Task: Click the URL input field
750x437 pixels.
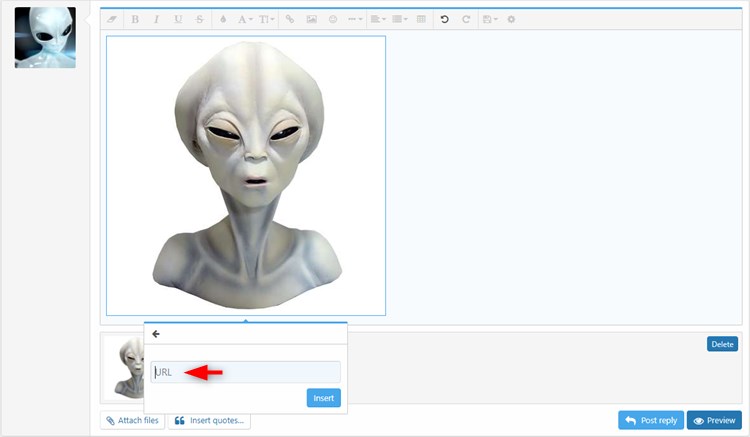Action: point(245,372)
